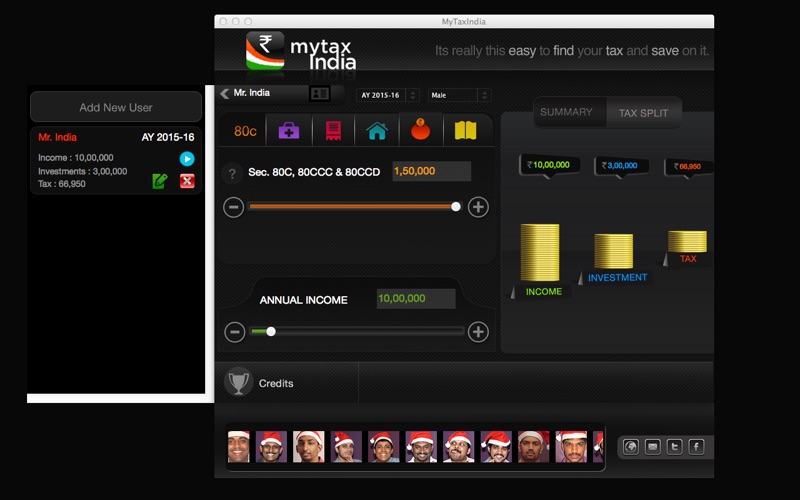The width and height of the screenshot is (800, 500).
Task: Open the Credits label
Action: pyautogui.click(x=276, y=383)
